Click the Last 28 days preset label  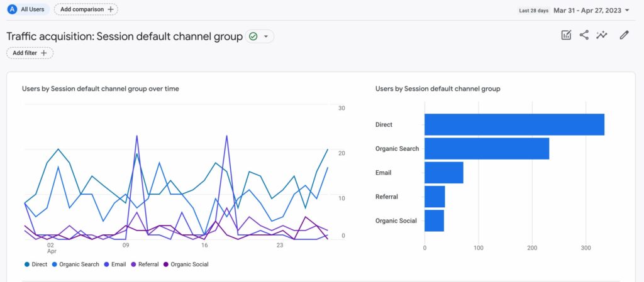point(533,11)
